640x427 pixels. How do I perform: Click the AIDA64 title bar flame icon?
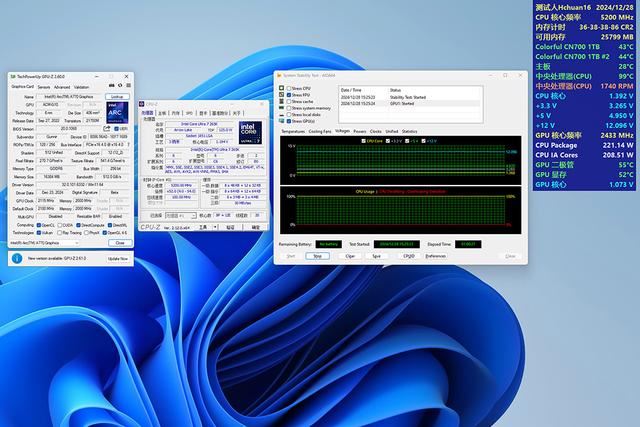click(x=280, y=76)
